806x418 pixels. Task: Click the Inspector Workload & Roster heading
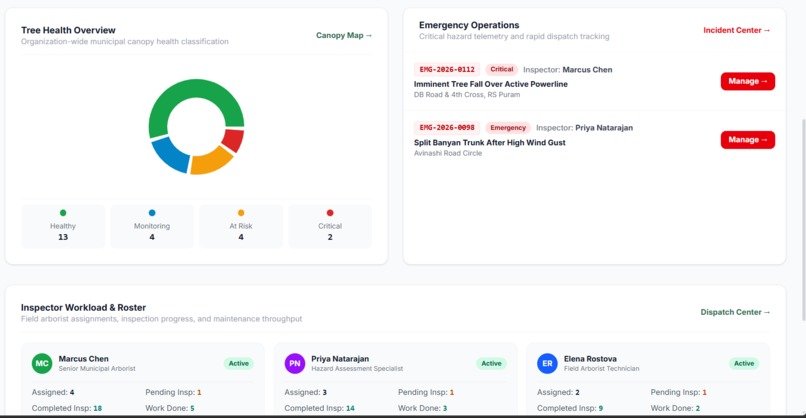click(83, 307)
